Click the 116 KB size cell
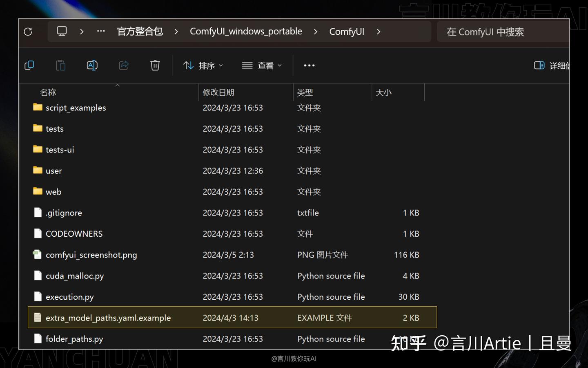588x368 pixels. click(x=407, y=255)
